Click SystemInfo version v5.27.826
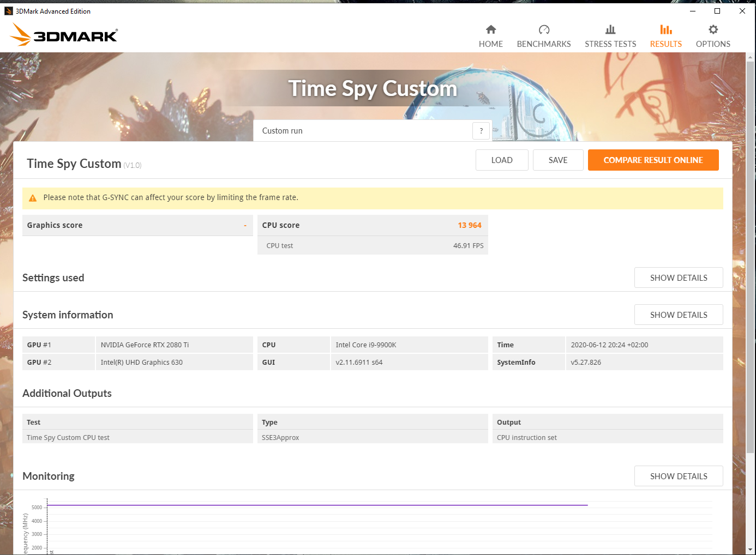Screen dimensions: 756x555 point(586,363)
